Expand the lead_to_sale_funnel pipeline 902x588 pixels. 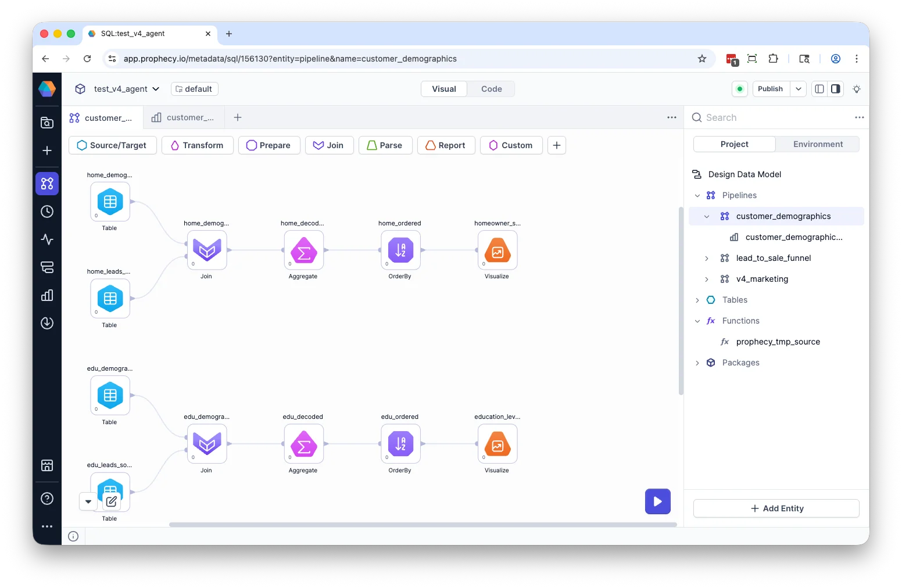707,258
